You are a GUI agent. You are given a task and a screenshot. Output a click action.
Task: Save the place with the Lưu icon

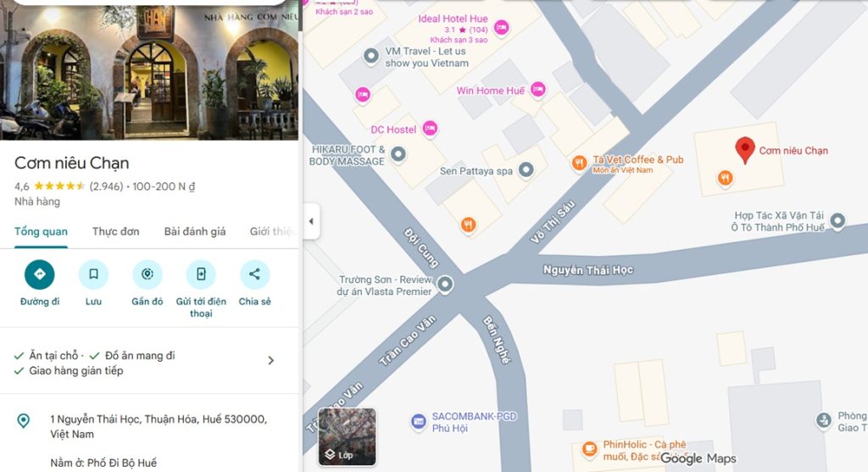(93, 275)
